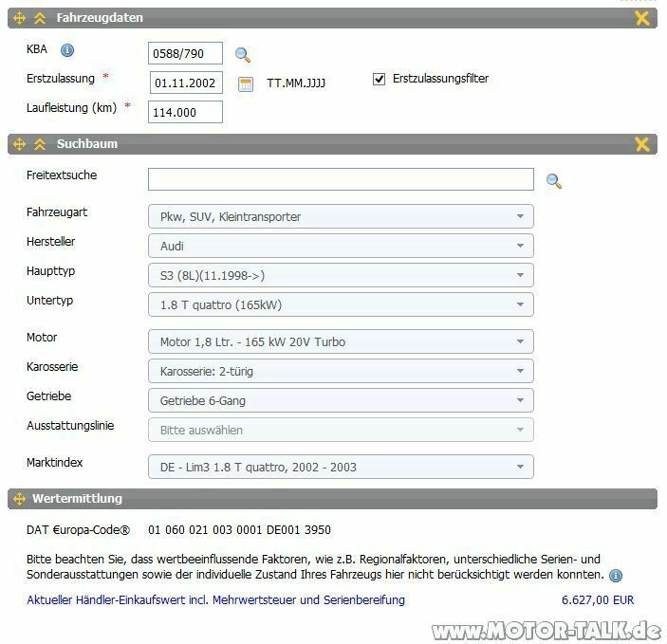Close the Suchbaum panel with X icon
This screenshot has height=644, width=667.
click(x=642, y=144)
